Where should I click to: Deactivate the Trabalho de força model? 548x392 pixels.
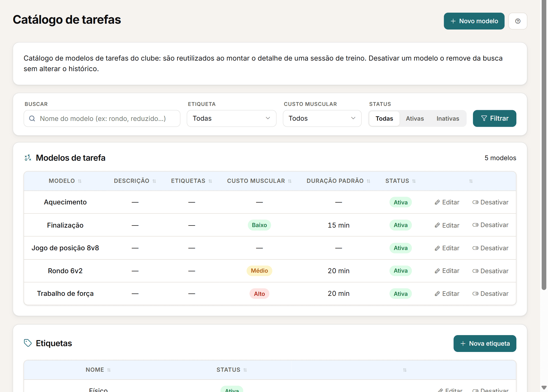[x=490, y=294]
